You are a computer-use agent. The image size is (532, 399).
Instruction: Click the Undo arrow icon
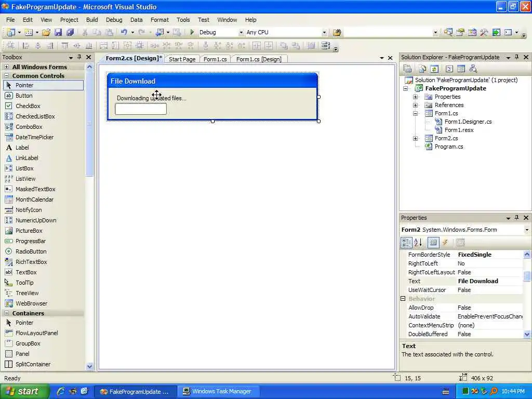click(124, 32)
